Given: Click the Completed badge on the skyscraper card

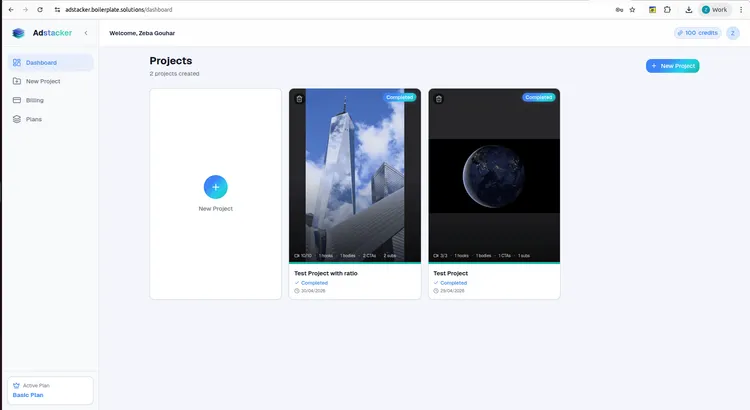Looking at the screenshot, I should click(x=399, y=97).
